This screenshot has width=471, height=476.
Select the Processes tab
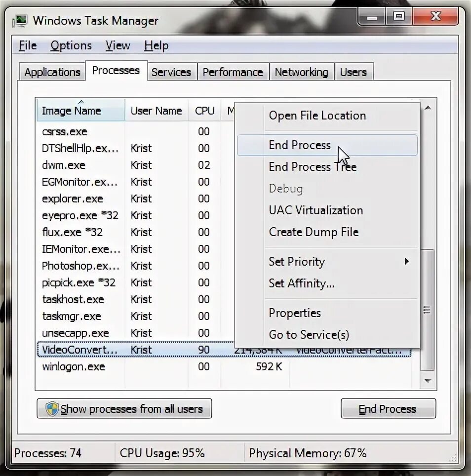(x=116, y=71)
